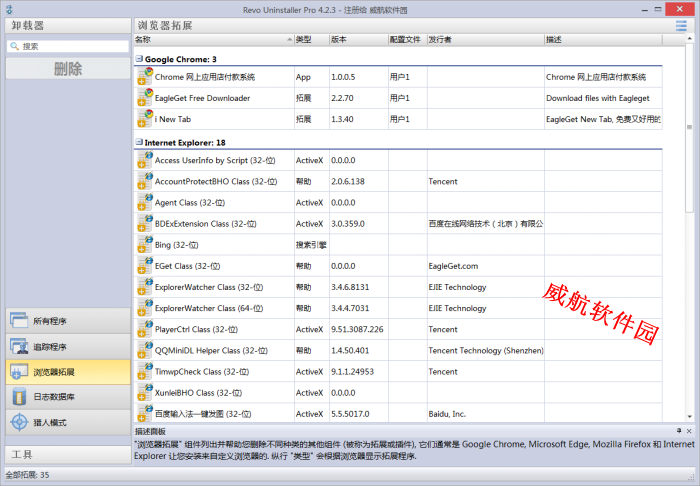
Task: Click the 日志数据库 sidebar icon
Action: [19, 397]
